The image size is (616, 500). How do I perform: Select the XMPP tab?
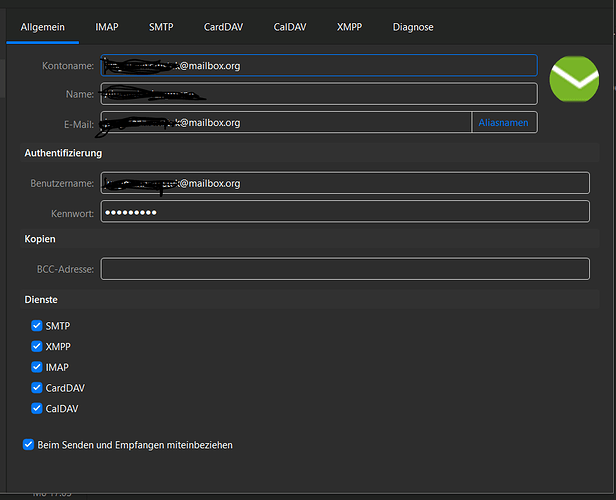pos(349,27)
